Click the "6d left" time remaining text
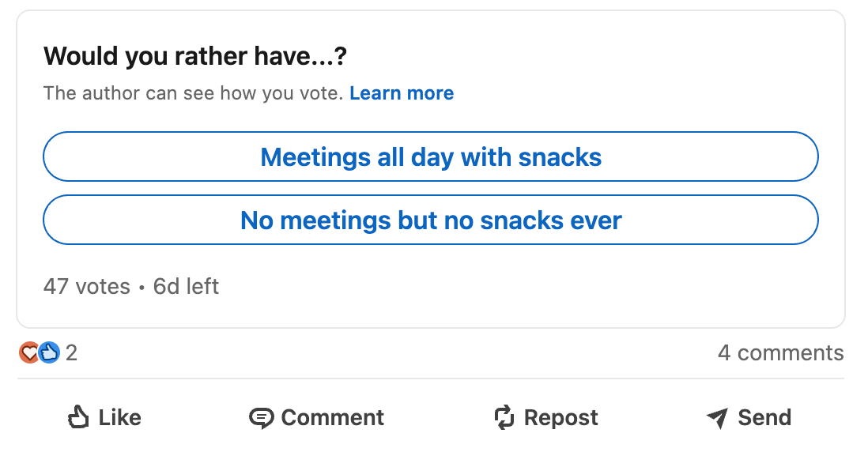Screen dimensions: 868x452 186,286
